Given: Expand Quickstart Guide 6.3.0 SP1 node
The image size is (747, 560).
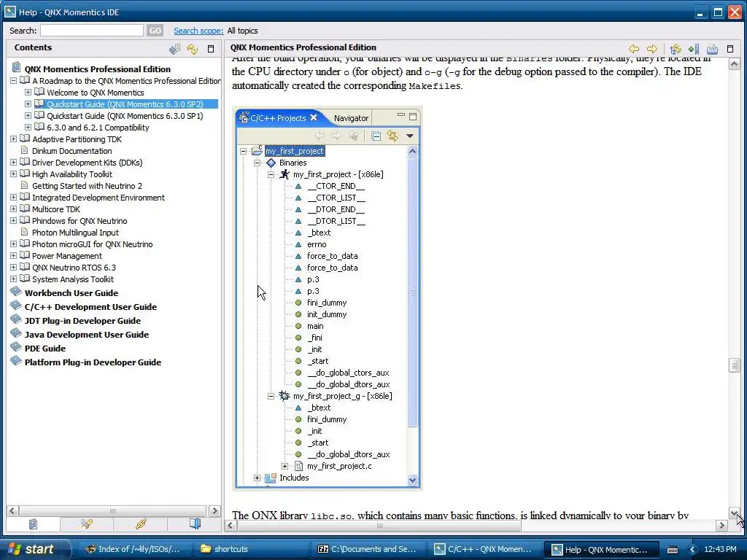Looking at the screenshot, I should [28, 116].
